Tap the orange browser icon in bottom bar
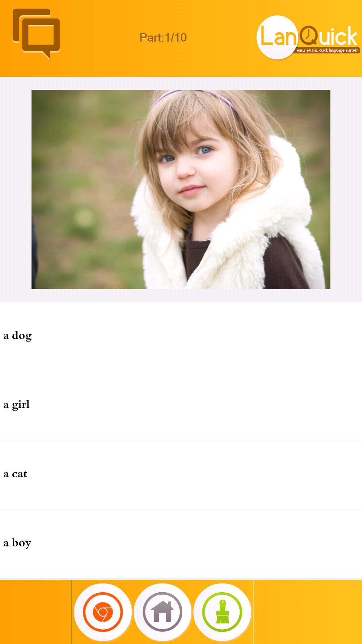The width and height of the screenshot is (362, 644). 103,612
